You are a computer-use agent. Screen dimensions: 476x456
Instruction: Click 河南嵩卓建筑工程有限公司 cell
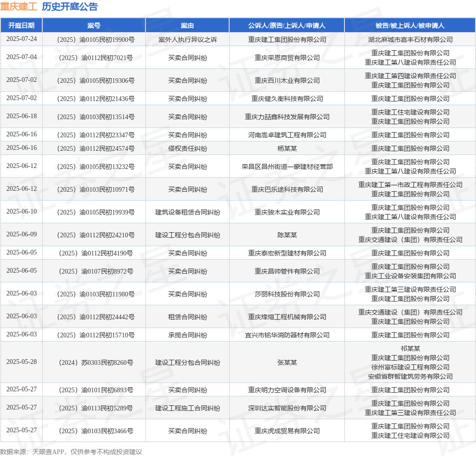tap(287, 135)
